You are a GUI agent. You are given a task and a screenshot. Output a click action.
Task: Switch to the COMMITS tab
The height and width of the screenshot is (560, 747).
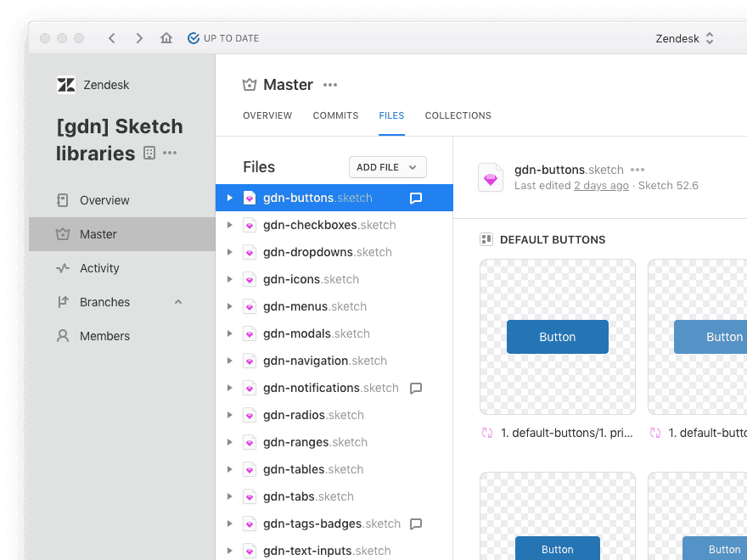point(335,115)
